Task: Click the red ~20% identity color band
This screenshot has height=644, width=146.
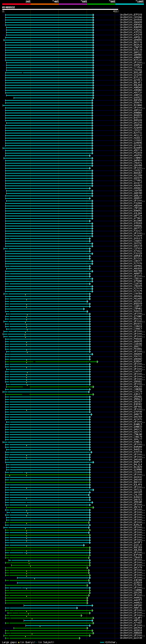Action: [x=16, y=4]
